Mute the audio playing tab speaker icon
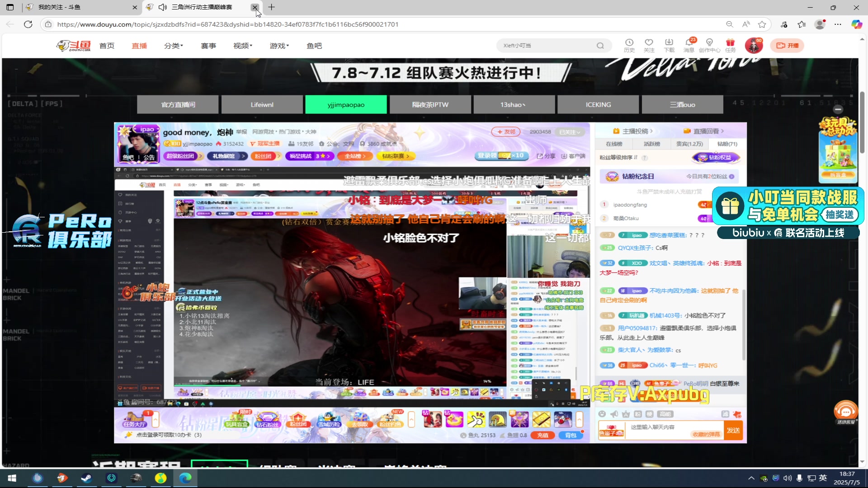The width and height of the screenshot is (868, 488). coord(163,7)
